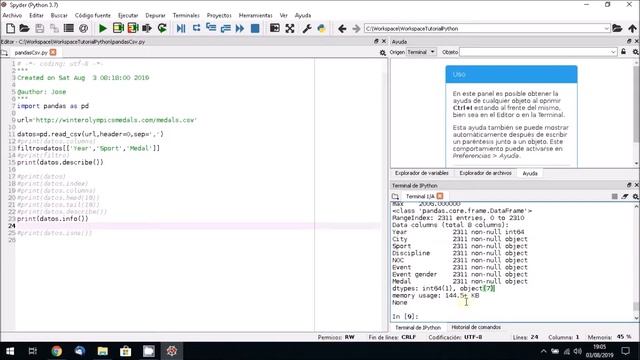The image size is (640, 360).
Task: Open Origen Terminal dropdown
Action: (x=421, y=52)
